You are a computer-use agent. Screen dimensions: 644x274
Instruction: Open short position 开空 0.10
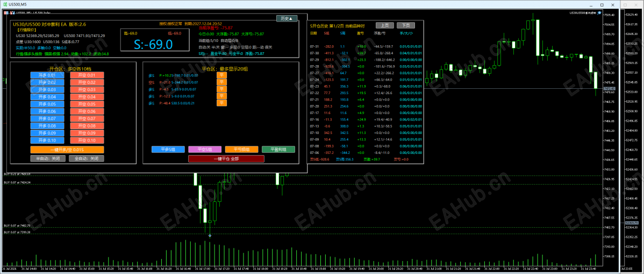tap(87, 140)
